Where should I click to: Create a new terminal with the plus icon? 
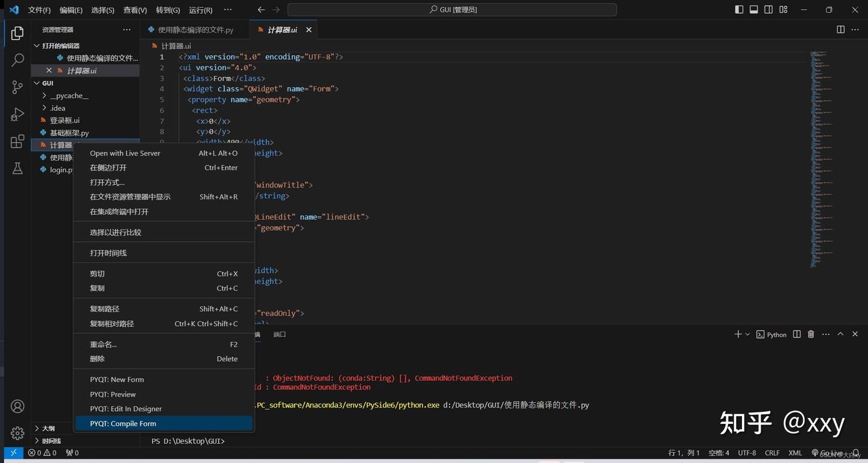[x=738, y=334]
